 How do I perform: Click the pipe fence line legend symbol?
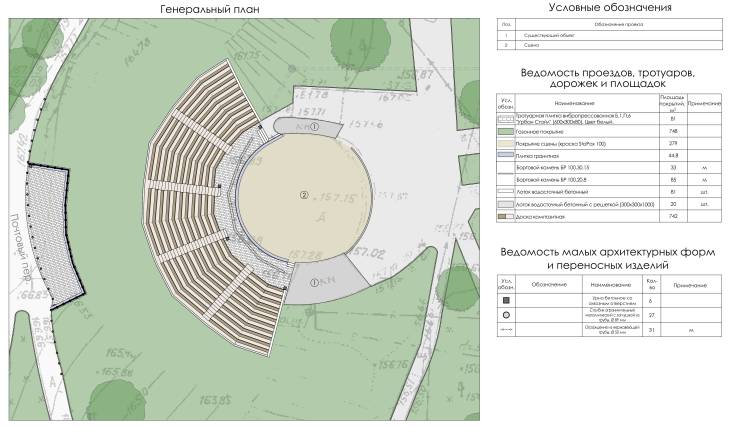pos(508,328)
